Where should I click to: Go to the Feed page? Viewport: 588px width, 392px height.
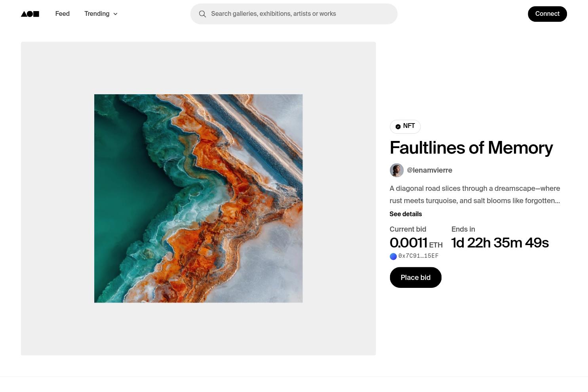point(63,14)
